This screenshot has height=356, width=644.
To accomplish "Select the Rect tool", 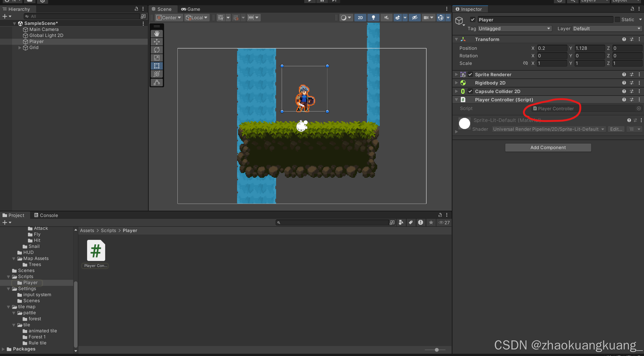I will [x=157, y=66].
